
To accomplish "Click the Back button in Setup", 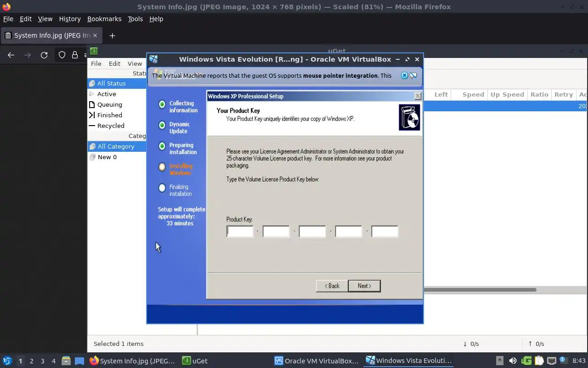I will pyautogui.click(x=332, y=286).
